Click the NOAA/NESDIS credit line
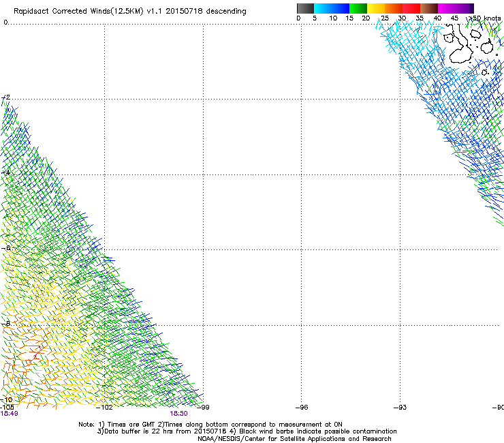 click(294, 439)
